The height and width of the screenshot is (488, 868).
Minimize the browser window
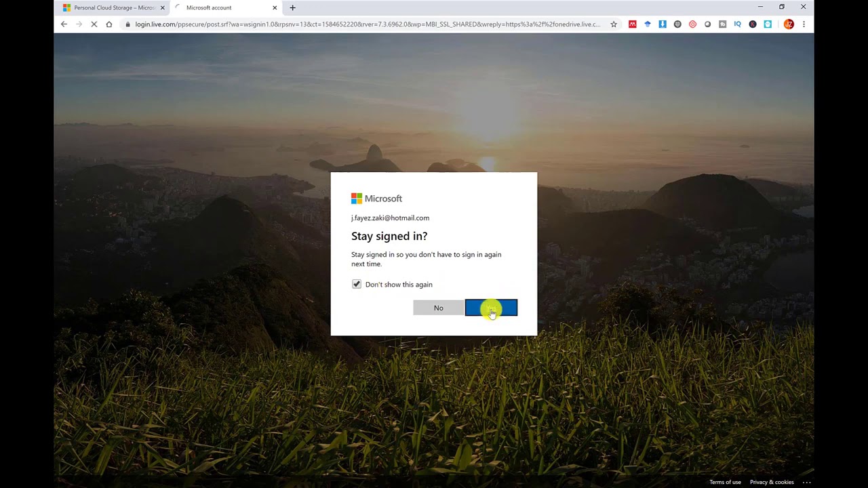click(x=760, y=7)
